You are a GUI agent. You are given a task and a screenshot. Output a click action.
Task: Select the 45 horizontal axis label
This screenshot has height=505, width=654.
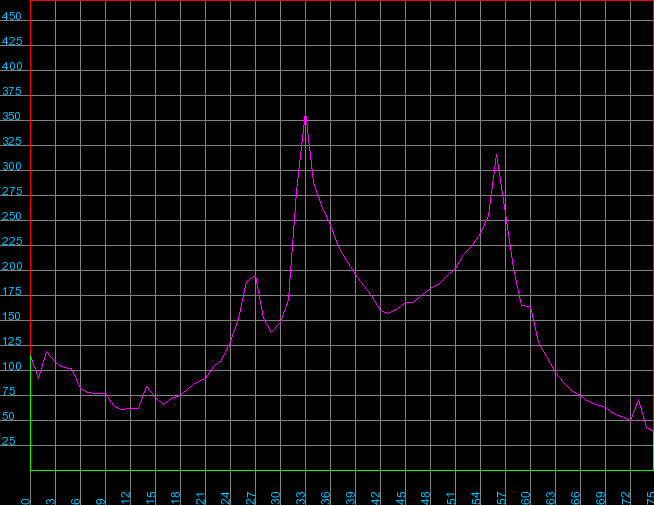pyautogui.click(x=401, y=498)
